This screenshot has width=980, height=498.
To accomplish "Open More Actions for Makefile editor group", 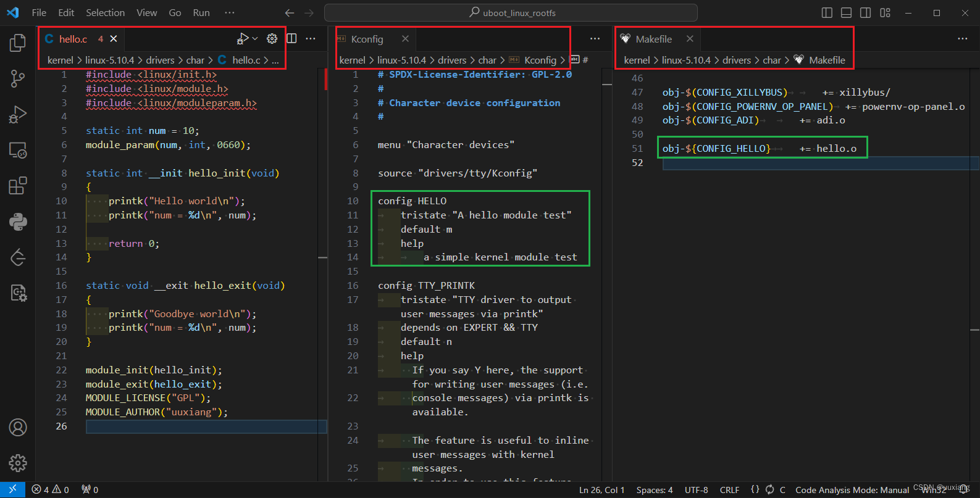I will (963, 39).
